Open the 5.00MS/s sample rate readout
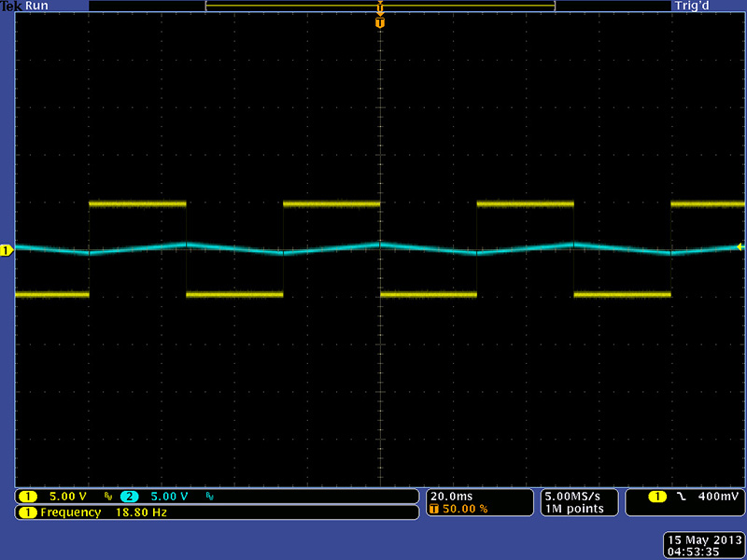Image resolution: width=747 pixels, height=560 pixels. tap(573, 496)
